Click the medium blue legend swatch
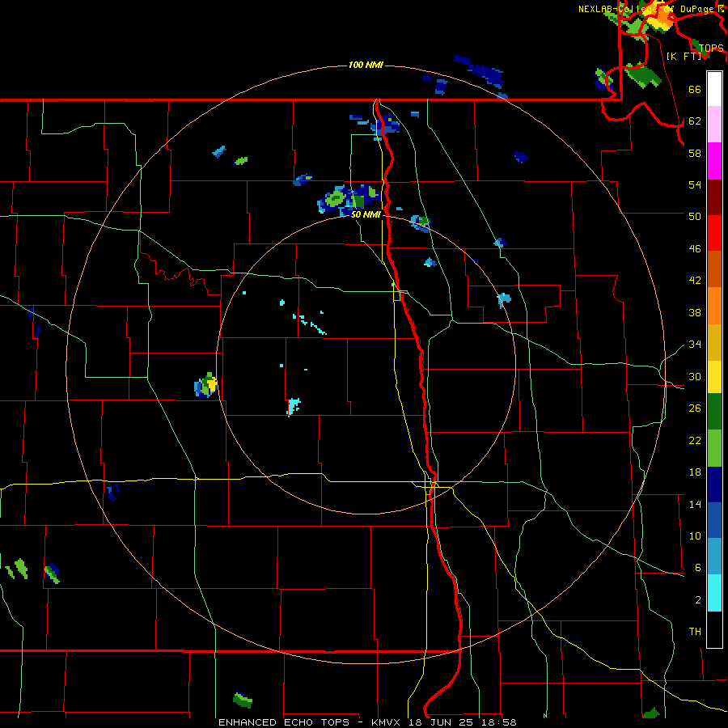 coord(714,520)
